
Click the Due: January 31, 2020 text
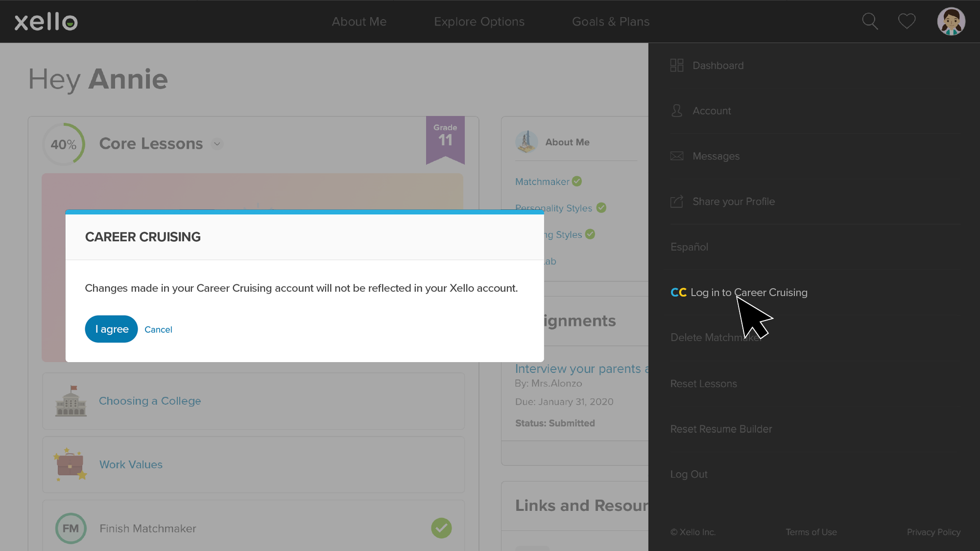pyautogui.click(x=564, y=402)
